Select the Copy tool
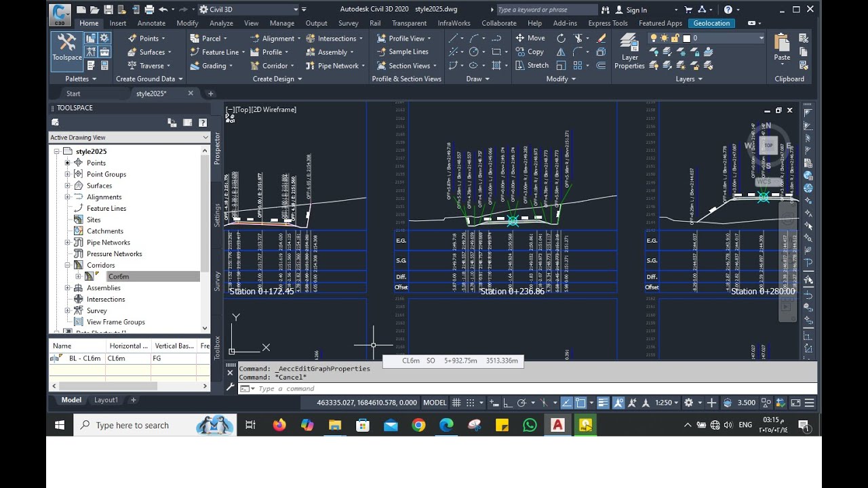 tap(530, 52)
